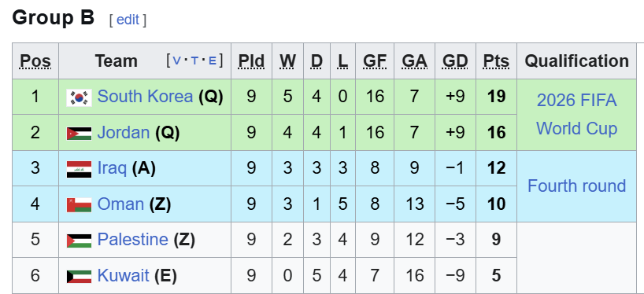Click the GD column header abbreviation
This screenshot has width=644, height=294.
(455, 61)
